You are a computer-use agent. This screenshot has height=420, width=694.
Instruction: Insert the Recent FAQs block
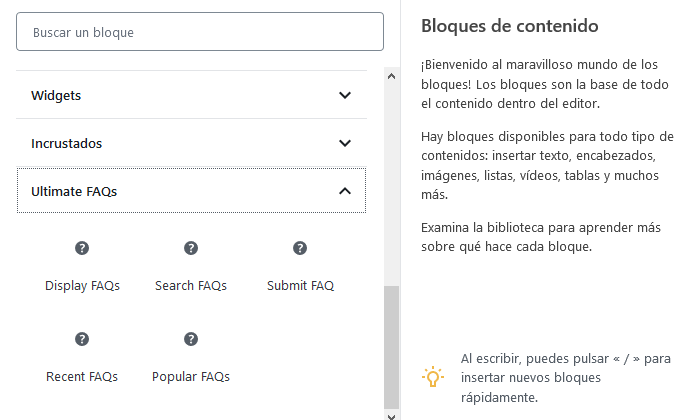coord(82,358)
